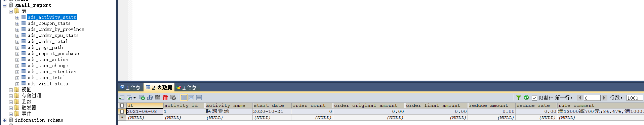The width and height of the screenshot is (644, 125).
Task: Toggle the 限制行 checkbox
Action: click(534, 98)
